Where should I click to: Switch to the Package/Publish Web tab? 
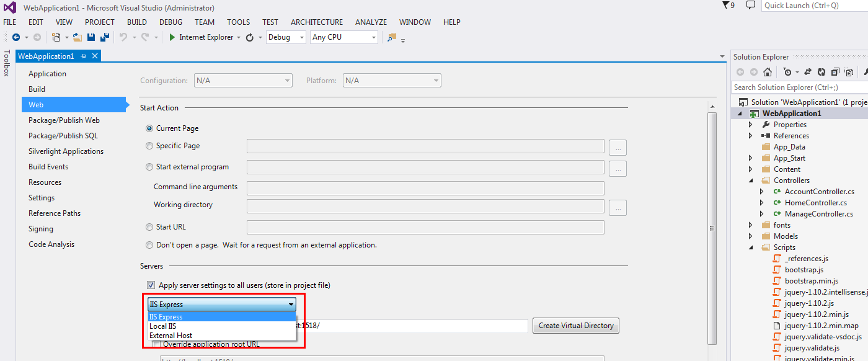pyautogui.click(x=64, y=120)
